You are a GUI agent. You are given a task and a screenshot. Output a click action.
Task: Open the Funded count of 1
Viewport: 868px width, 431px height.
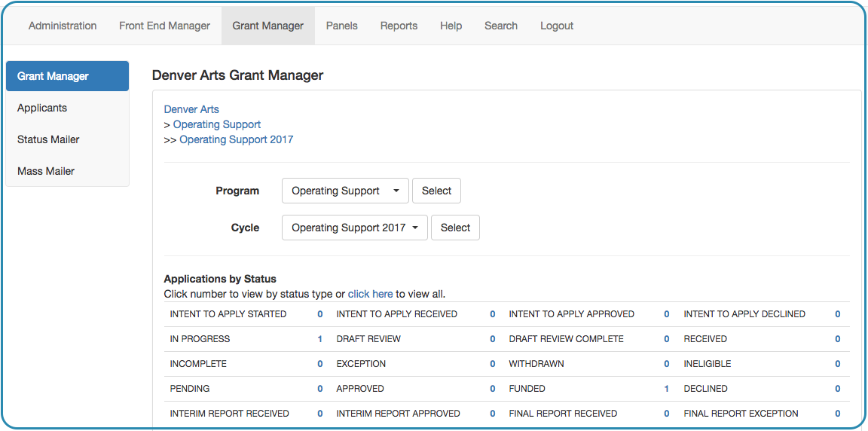667,388
